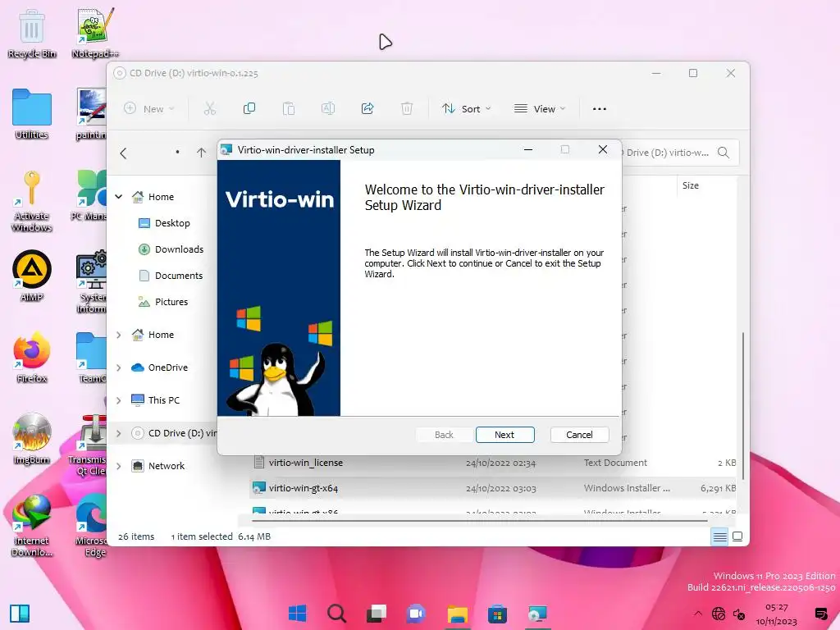This screenshot has width=840, height=630.
Task: Click the muted volume tray icon
Action: (739, 614)
